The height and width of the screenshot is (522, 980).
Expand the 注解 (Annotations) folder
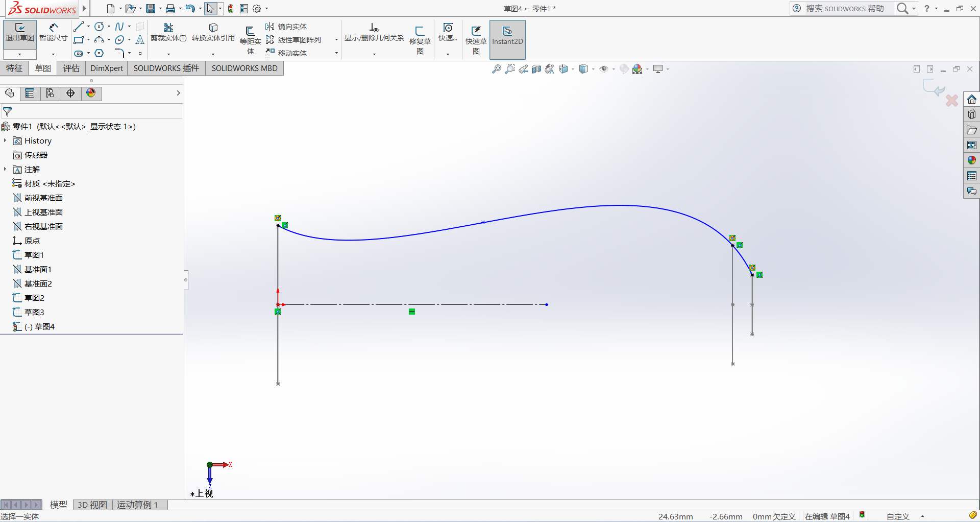[x=5, y=169]
